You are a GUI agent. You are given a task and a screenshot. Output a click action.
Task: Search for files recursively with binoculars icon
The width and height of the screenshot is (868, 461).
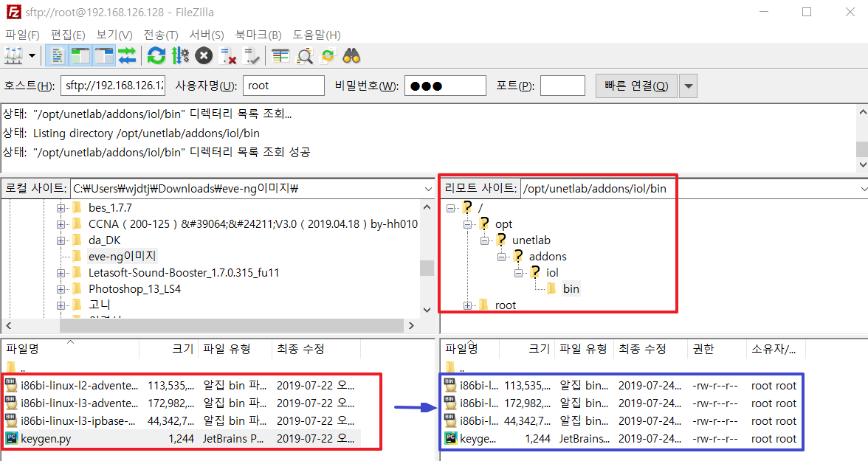[x=351, y=56]
